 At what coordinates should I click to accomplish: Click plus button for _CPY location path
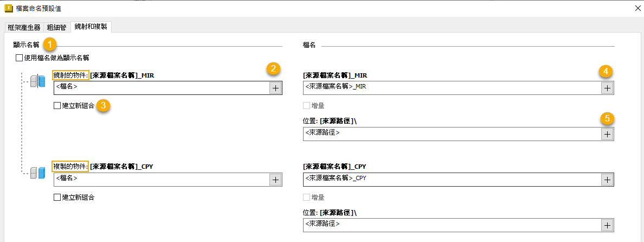[607, 225]
